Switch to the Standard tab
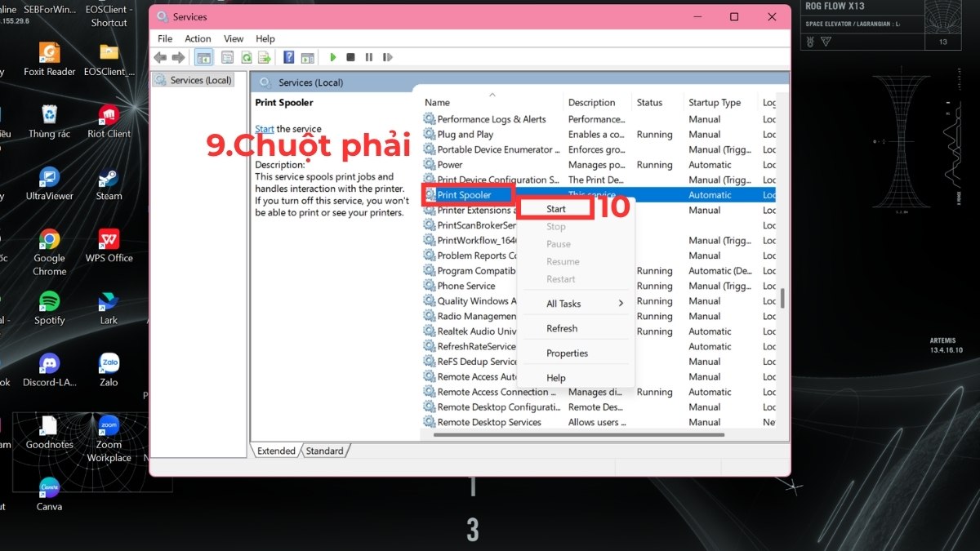Screen dimensions: 980x551 [x=325, y=451]
